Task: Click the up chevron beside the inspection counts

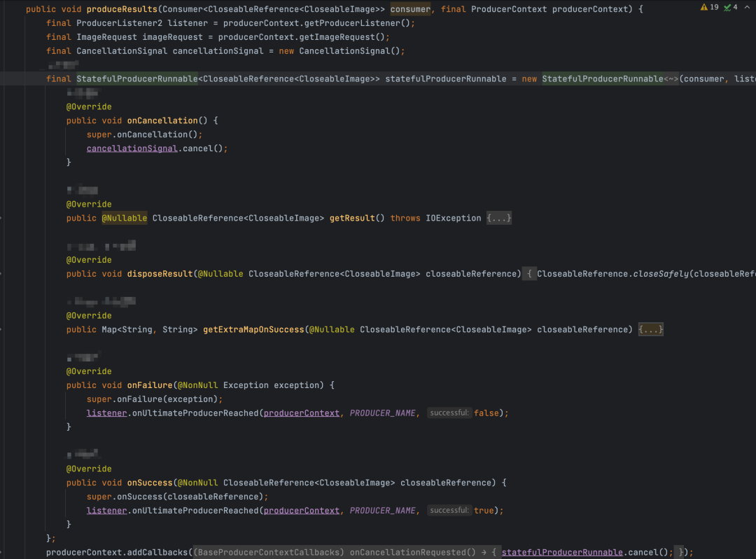Action: [x=747, y=7]
